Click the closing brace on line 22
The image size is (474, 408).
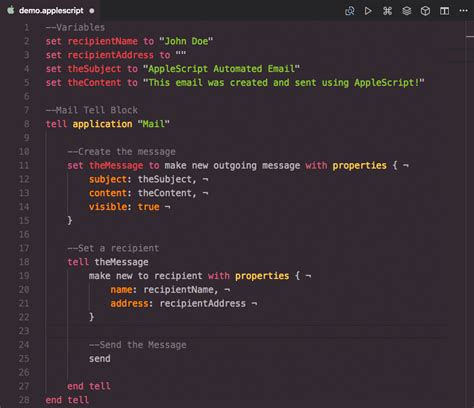tap(91, 317)
